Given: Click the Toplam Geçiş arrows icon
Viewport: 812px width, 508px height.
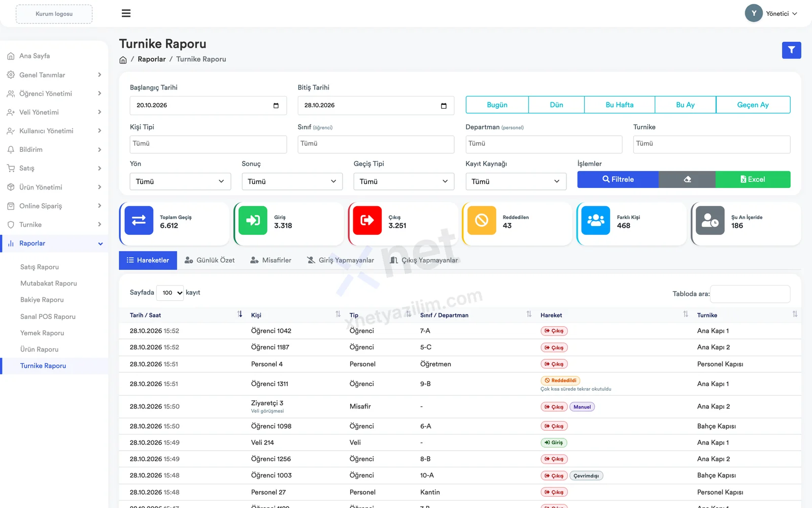Looking at the screenshot, I should pos(139,220).
